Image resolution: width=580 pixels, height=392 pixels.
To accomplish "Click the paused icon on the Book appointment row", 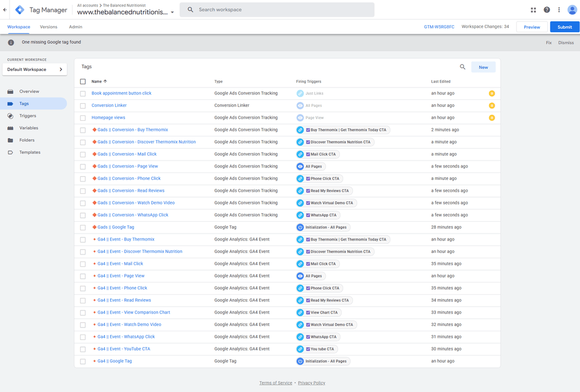I will 492,93.
